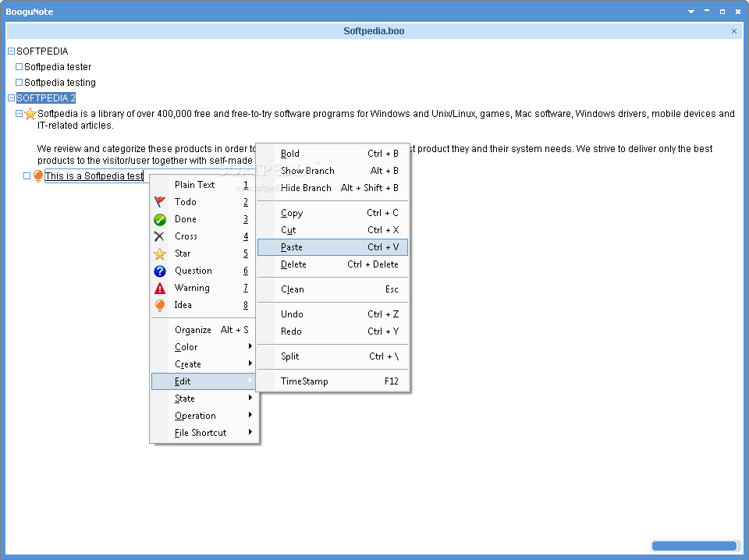Choose Organize from the context menu
Image resolution: width=749 pixels, height=560 pixels.
[x=204, y=330]
